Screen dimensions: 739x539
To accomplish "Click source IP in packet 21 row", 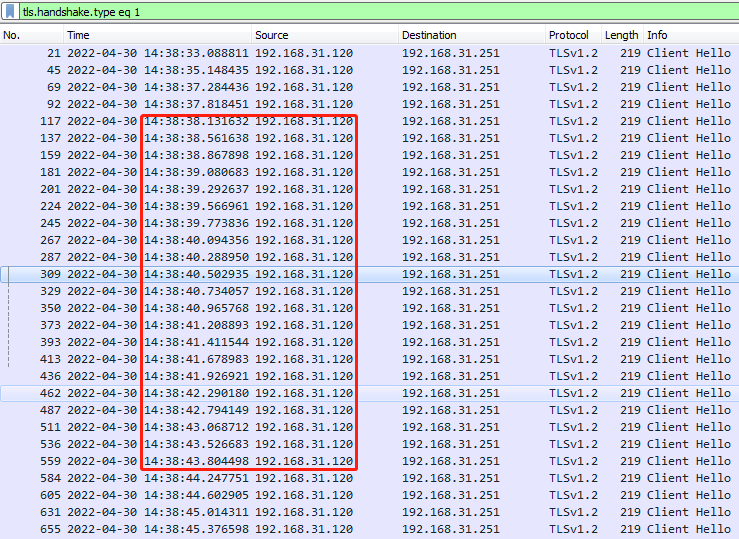I will (304, 53).
